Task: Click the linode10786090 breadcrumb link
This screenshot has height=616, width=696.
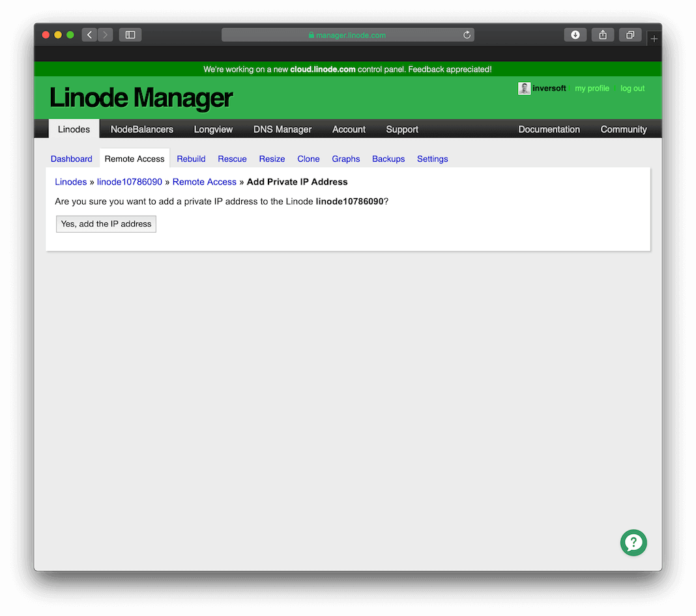Action: [130, 182]
